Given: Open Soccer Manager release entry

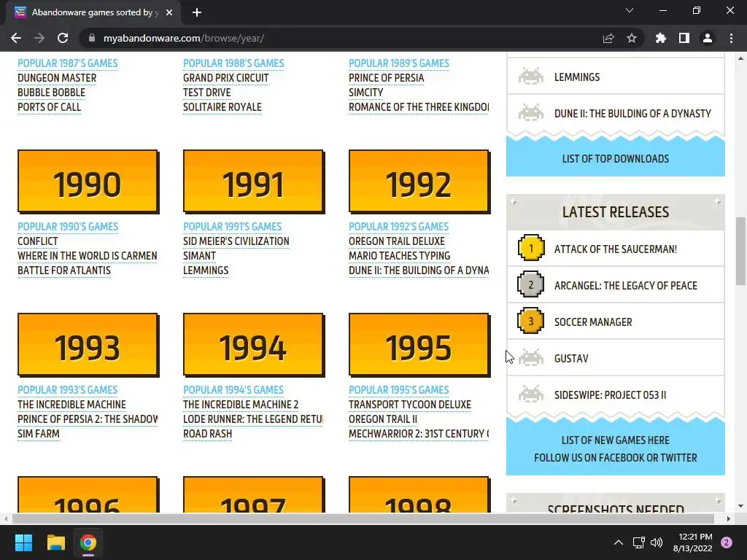Looking at the screenshot, I should pos(593,322).
